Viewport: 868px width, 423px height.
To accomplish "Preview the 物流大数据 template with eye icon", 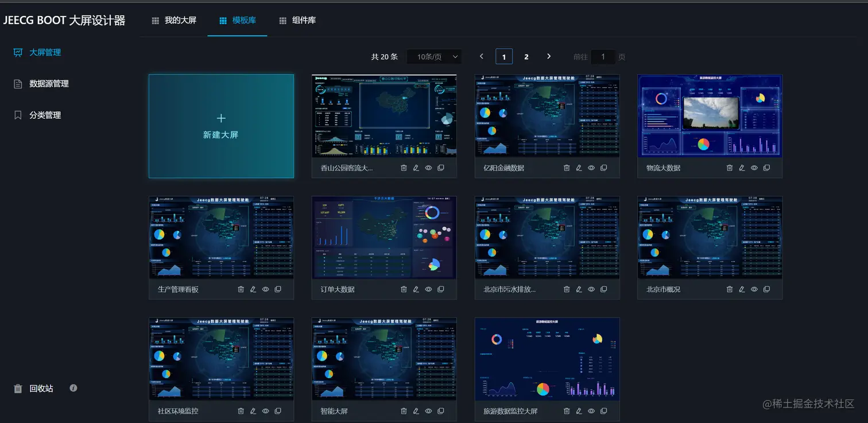I will [x=754, y=168].
